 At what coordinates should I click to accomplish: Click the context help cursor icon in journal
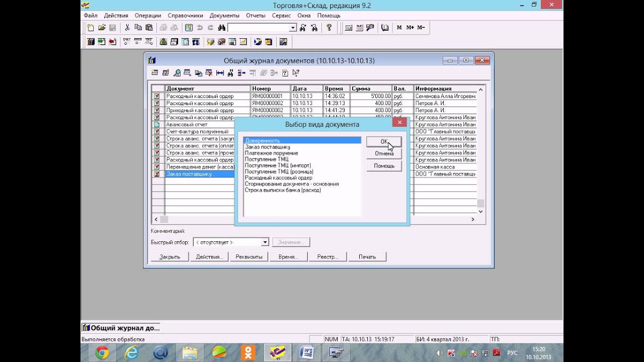coord(296,73)
